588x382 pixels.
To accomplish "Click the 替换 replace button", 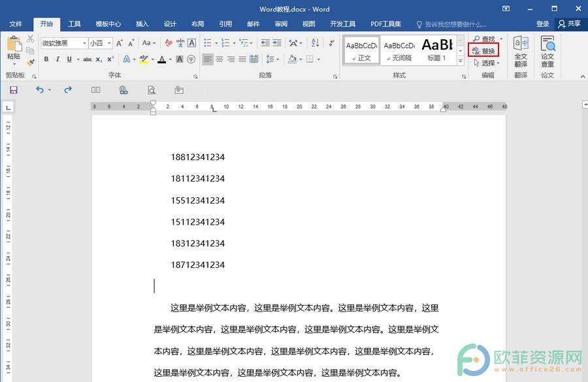I will point(483,51).
